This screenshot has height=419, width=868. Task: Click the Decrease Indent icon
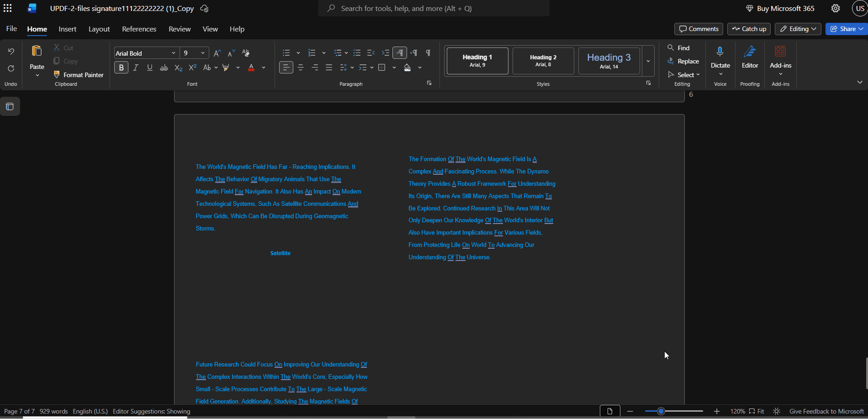click(x=371, y=53)
